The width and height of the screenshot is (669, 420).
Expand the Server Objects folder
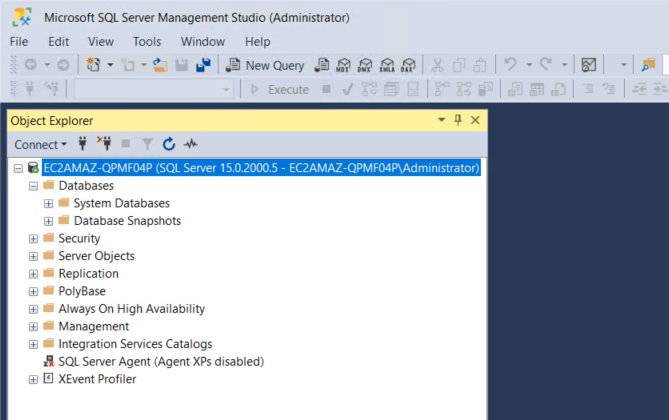click(33, 257)
